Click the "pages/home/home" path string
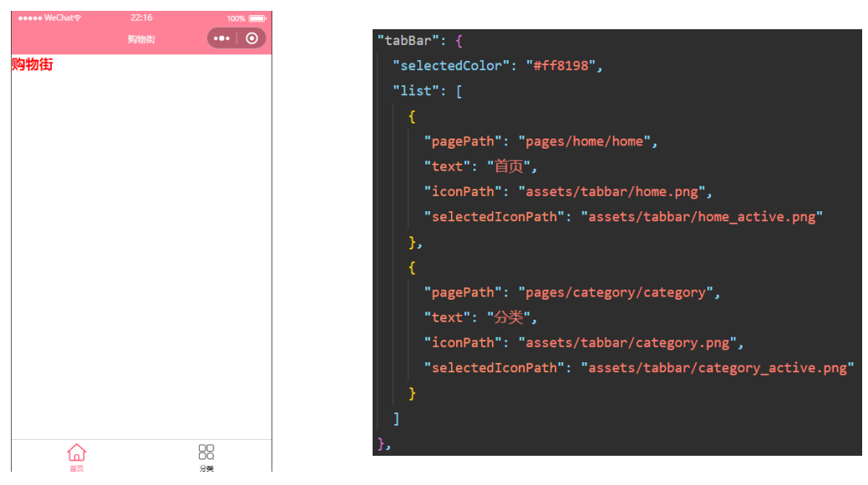 coord(584,142)
